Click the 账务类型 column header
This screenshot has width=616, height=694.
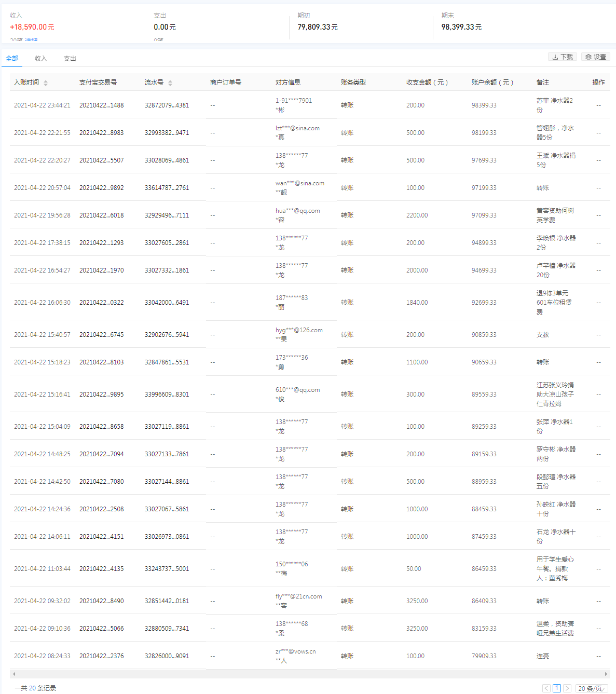tap(353, 83)
